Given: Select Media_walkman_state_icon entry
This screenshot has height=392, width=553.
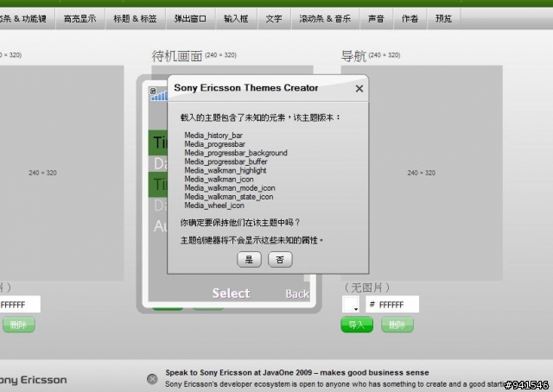Looking at the screenshot, I should coord(229,197).
